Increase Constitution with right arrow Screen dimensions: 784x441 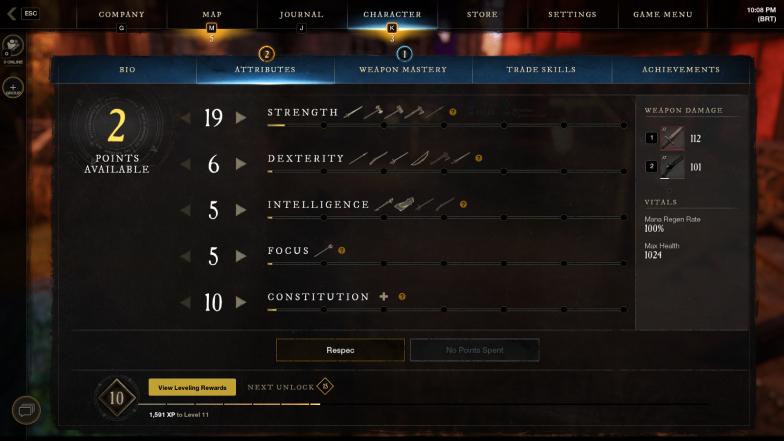point(241,302)
